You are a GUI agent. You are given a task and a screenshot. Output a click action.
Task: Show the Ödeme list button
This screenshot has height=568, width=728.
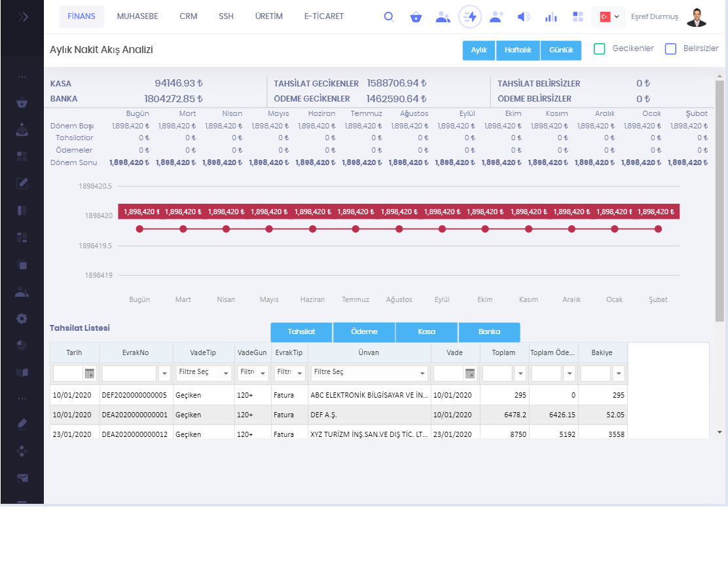pos(364,332)
